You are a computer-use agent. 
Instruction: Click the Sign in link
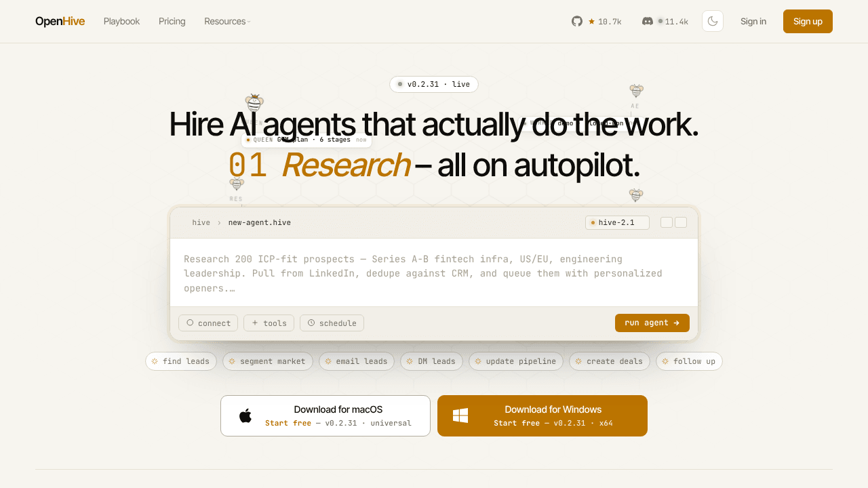pyautogui.click(x=753, y=21)
